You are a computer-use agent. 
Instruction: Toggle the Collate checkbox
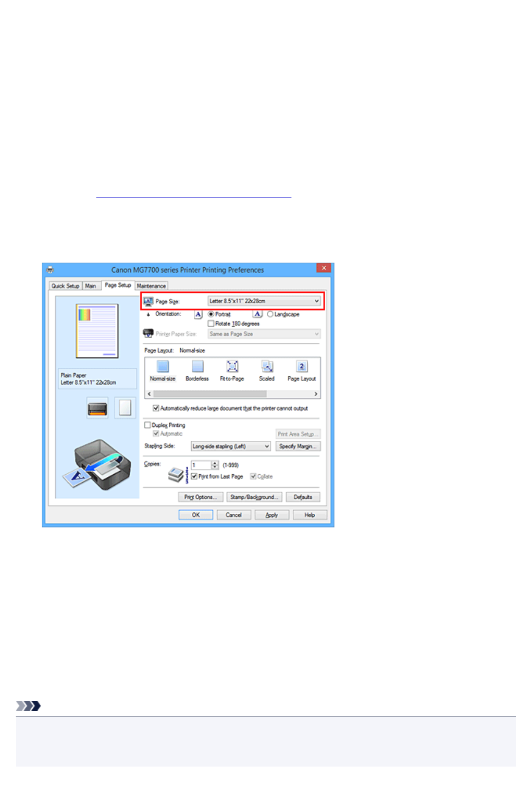coord(253,476)
